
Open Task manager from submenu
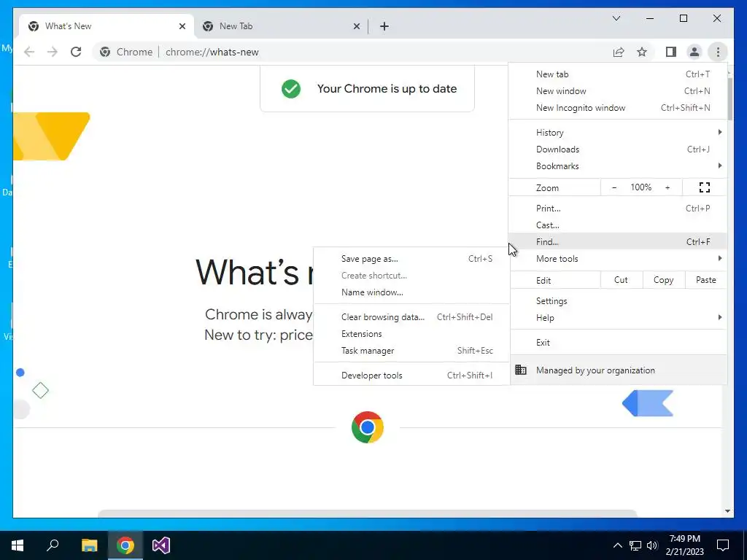[x=411, y=351]
